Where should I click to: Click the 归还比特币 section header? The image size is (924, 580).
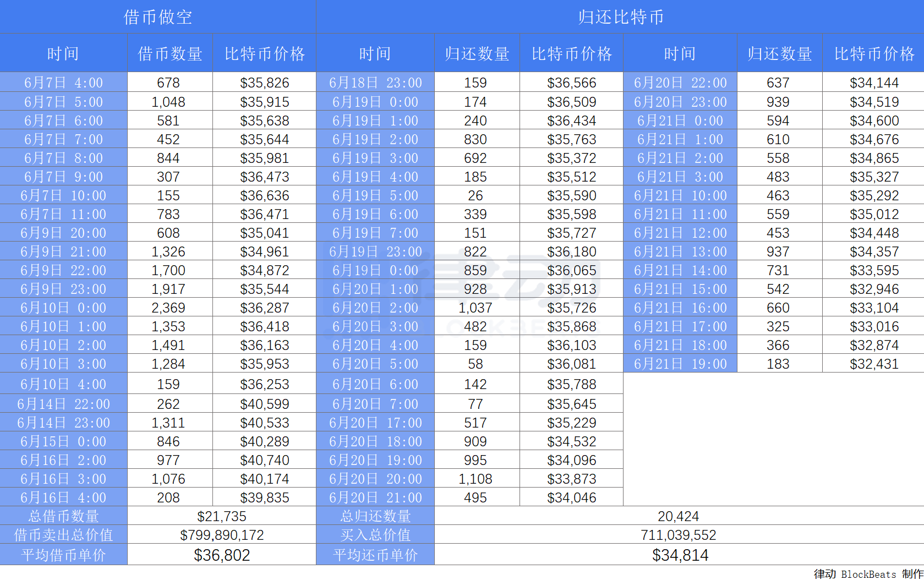tap(620, 17)
